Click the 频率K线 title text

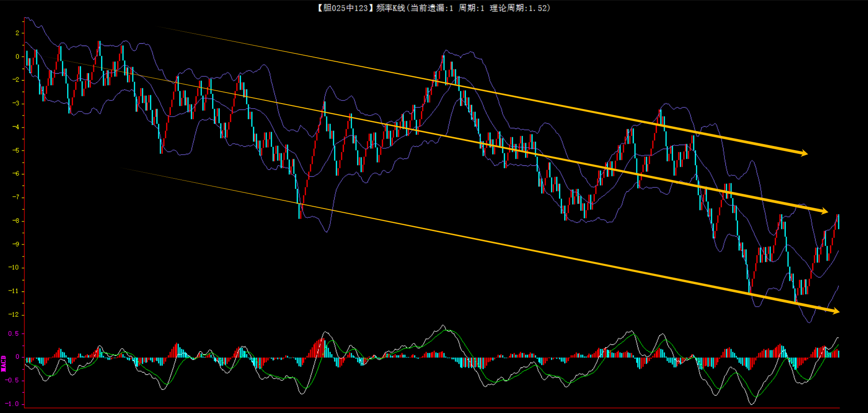[x=390, y=8]
